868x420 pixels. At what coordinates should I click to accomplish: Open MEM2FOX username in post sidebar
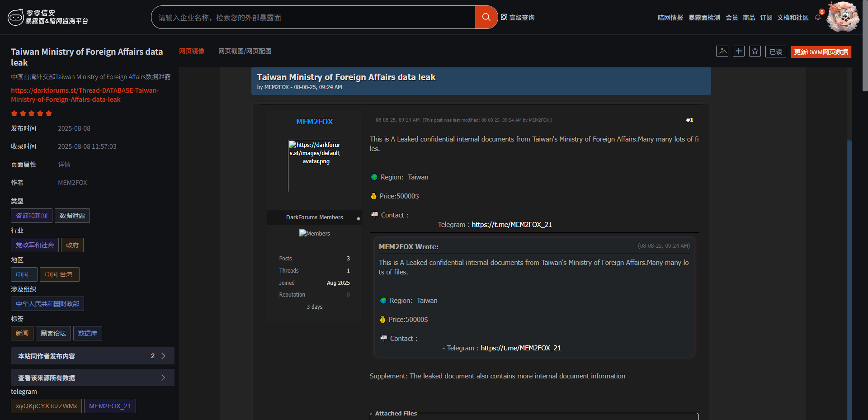point(315,122)
